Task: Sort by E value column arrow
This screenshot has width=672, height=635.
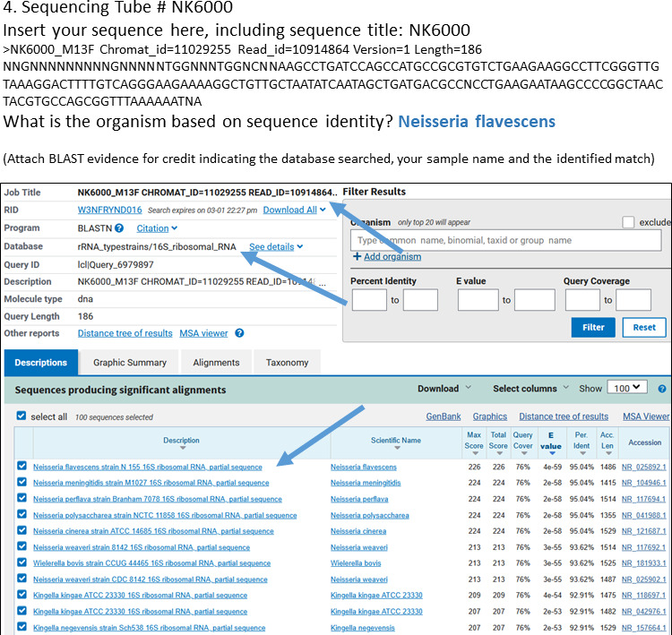Action: point(551,455)
